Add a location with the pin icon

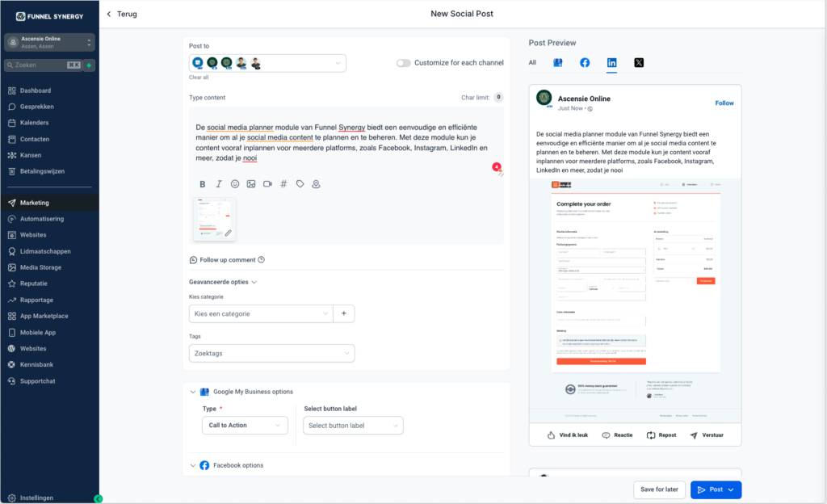(x=316, y=184)
